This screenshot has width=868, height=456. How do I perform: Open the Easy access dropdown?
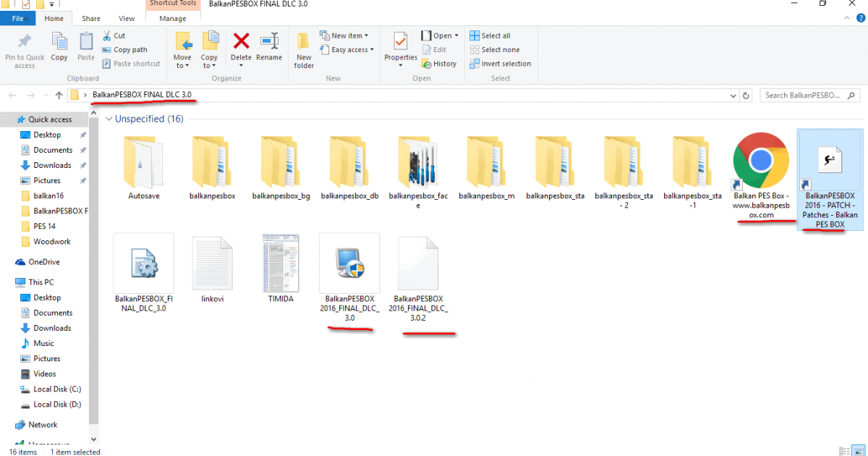click(352, 50)
